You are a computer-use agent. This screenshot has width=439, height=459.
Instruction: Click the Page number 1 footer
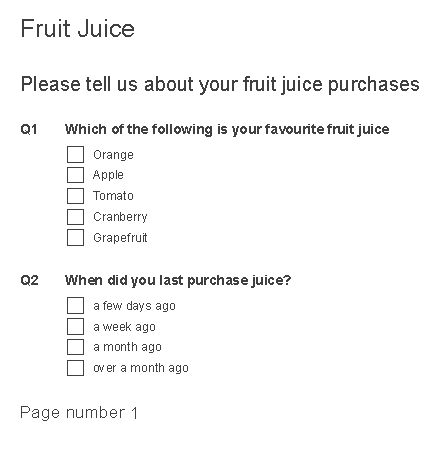(x=79, y=413)
